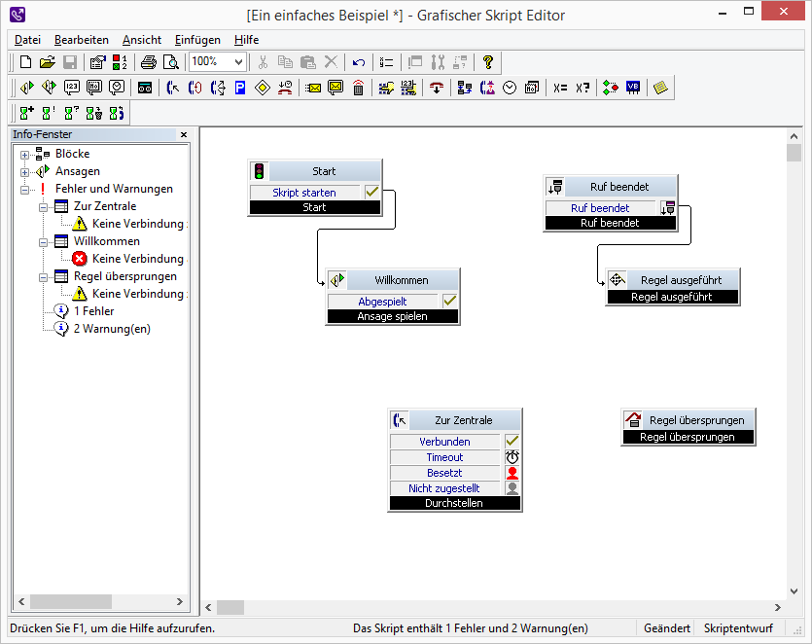
Task: Click the clock time block icon
Action: click(510, 88)
